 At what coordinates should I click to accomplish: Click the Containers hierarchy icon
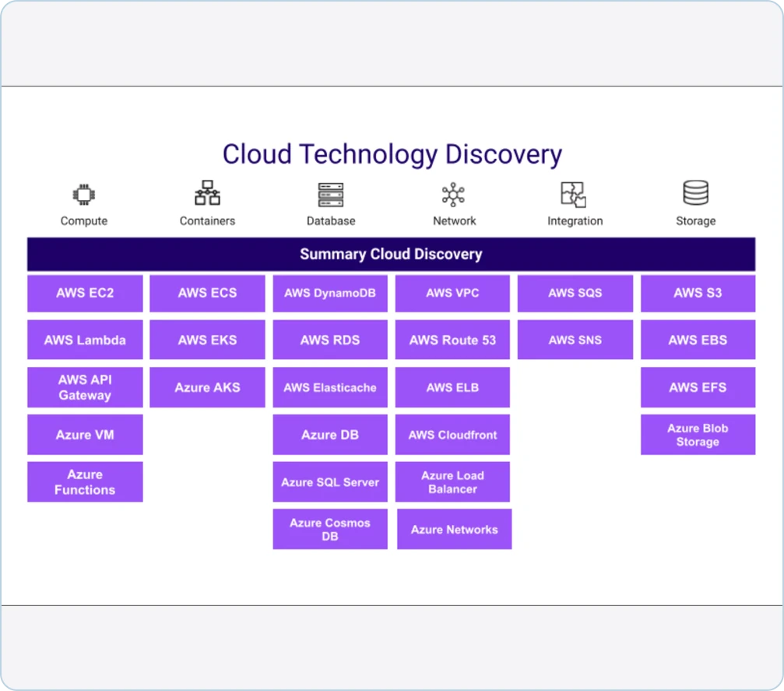208,192
